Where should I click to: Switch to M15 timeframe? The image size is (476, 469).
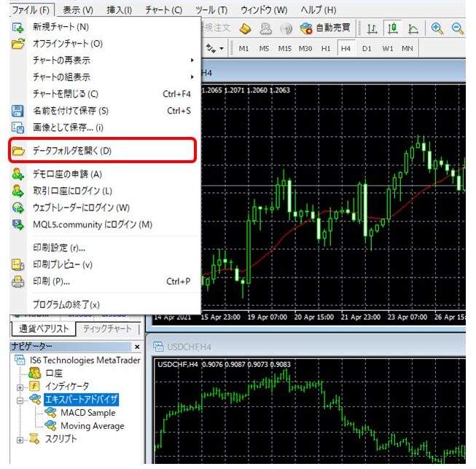coord(285,49)
